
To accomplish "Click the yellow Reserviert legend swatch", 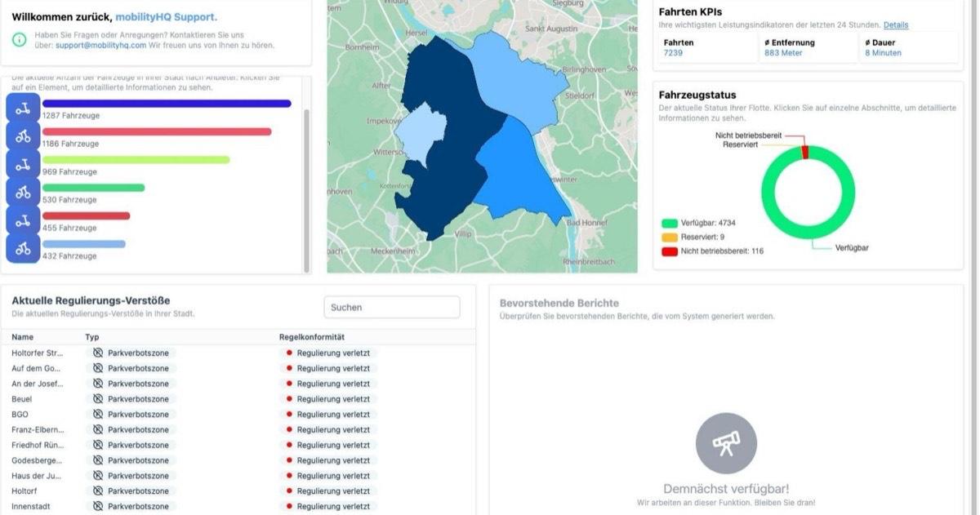I will [670, 237].
